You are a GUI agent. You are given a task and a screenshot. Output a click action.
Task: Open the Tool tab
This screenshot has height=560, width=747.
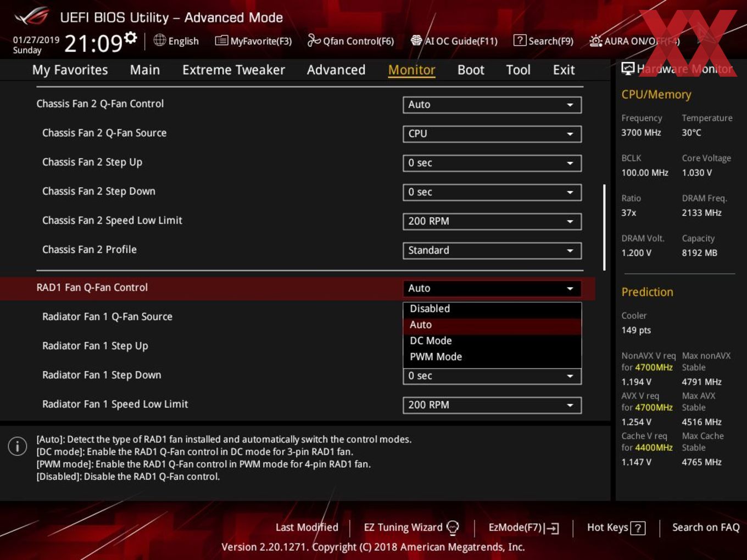(518, 70)
